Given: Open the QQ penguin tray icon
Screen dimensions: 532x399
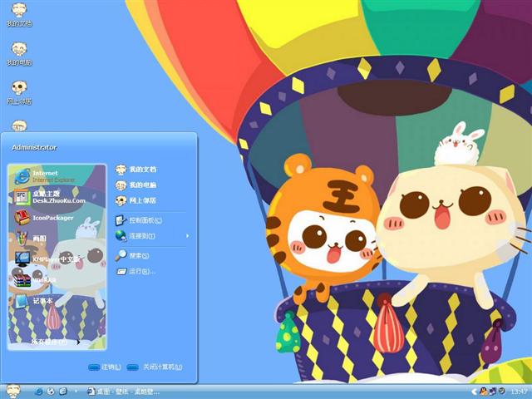Looking at the screenshot, I should pos(483,392).
